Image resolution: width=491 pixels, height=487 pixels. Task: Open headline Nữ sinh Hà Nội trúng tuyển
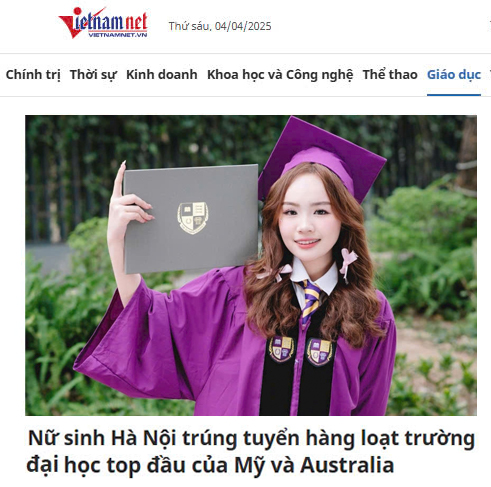coord(251,451)
